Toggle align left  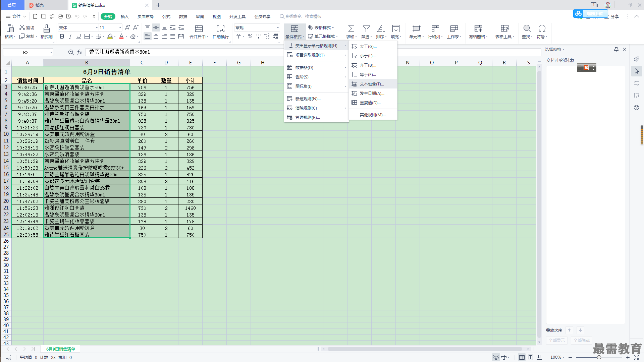148,37
